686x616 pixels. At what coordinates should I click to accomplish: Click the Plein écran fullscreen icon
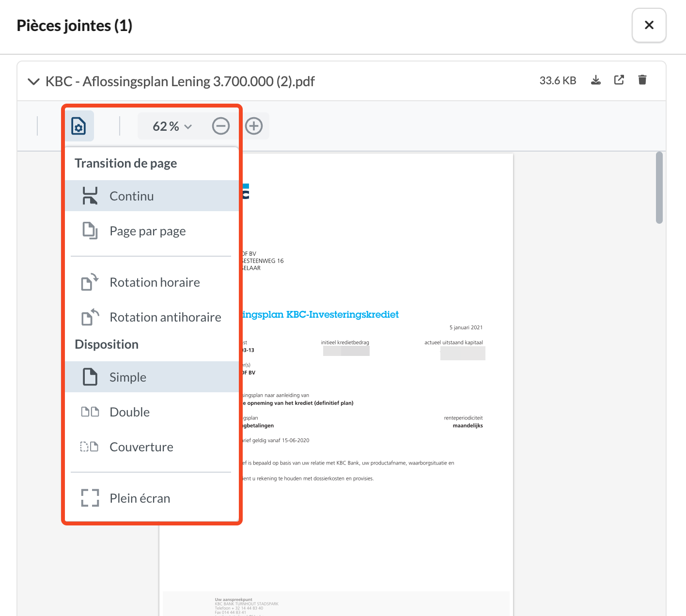(90, 498)
